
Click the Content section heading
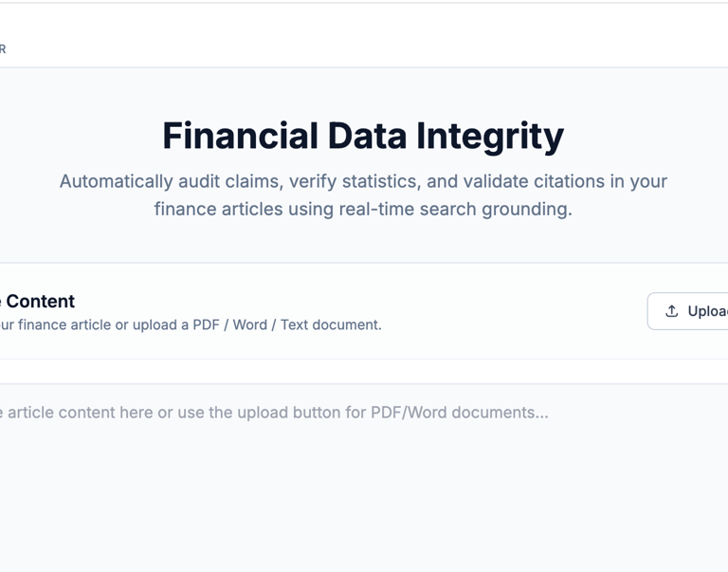point(40,302)
